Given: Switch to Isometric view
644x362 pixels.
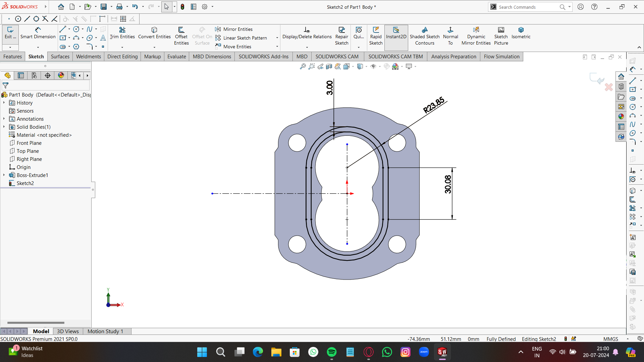Looking at the screenshot, I should pos(521,33).
